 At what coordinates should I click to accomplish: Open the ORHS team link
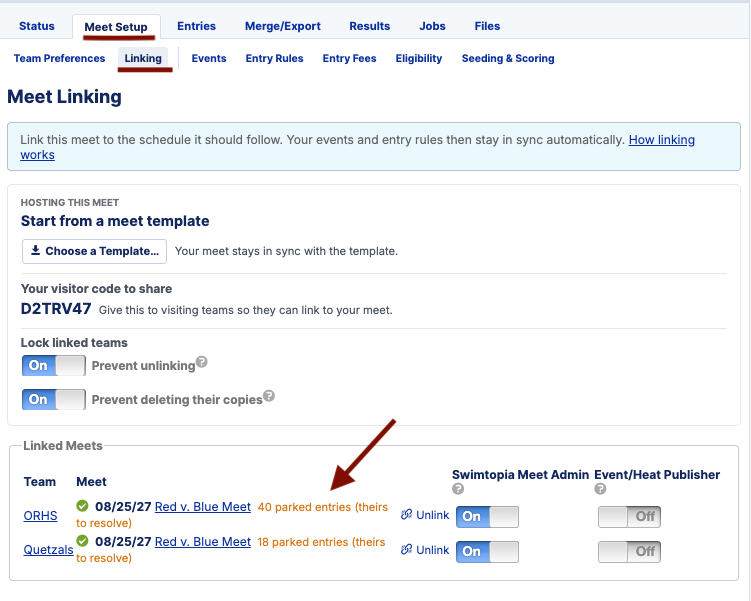pos(40,516)
